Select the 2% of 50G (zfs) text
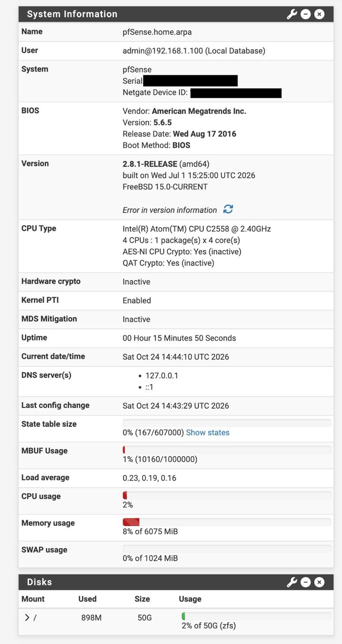The height and width of the screenshot is (644, 342). tap(209, 625)
